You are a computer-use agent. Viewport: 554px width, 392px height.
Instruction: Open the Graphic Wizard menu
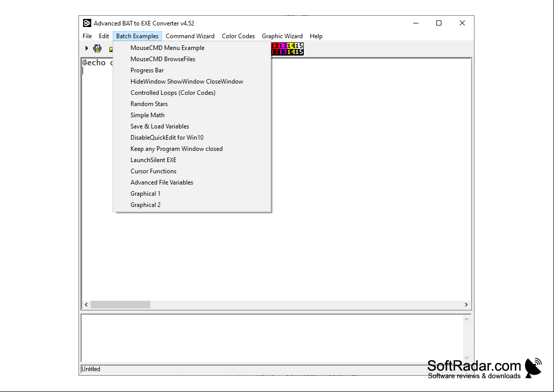pos(282,36)
